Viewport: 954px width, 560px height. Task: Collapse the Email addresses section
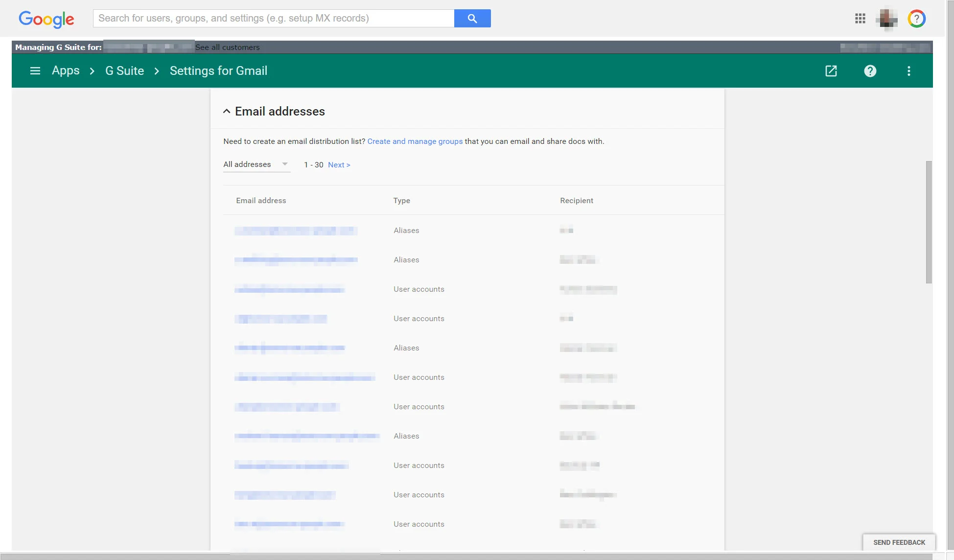(227, 112)
